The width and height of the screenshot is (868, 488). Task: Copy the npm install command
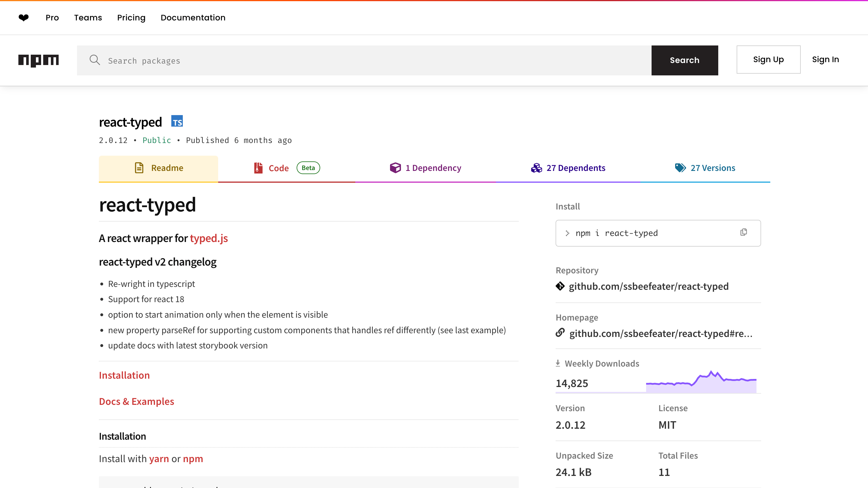point(743,232)
